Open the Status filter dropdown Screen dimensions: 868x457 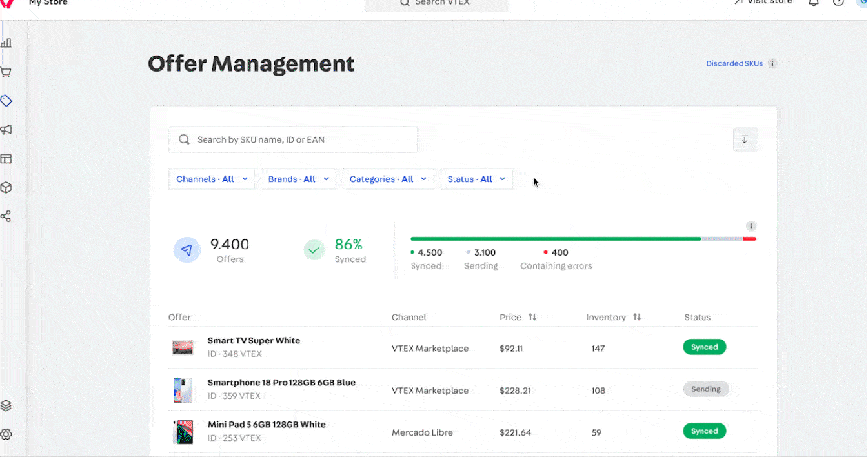click(x=476, y=179)
